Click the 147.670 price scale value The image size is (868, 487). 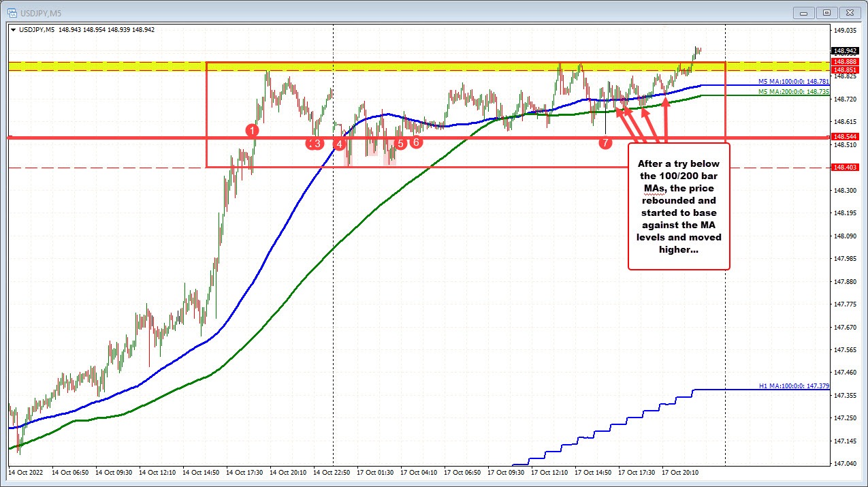pyautogui.click(x=845, y=327)
